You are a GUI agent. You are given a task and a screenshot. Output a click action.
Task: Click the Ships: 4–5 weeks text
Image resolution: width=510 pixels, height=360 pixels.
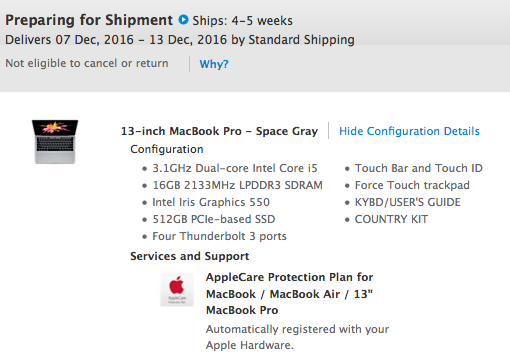tap(243, 21)
